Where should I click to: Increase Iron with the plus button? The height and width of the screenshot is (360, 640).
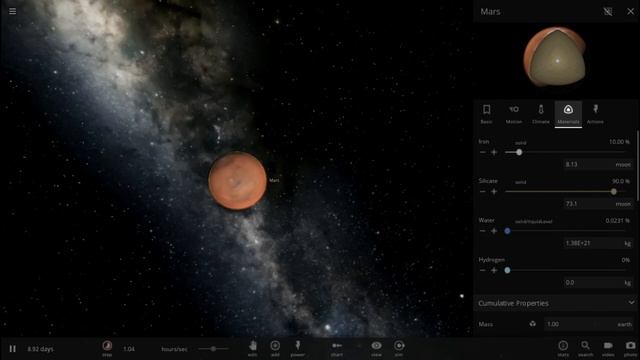pos(494,152)
